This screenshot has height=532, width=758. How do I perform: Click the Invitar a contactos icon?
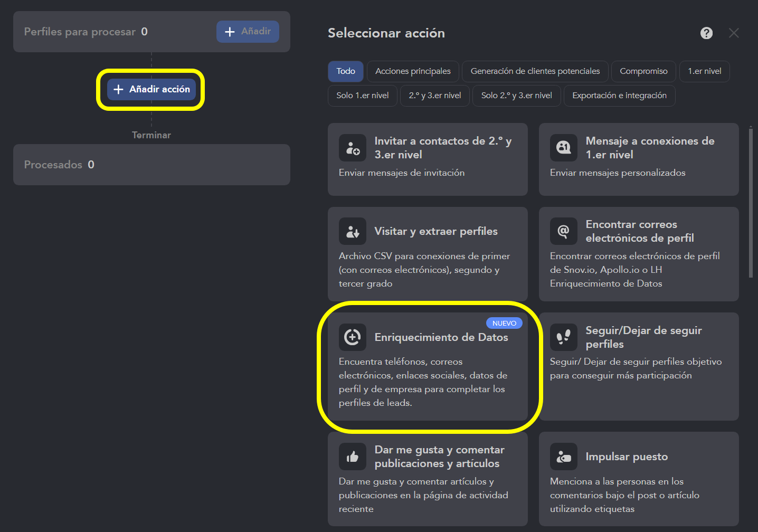coord(353,148)
